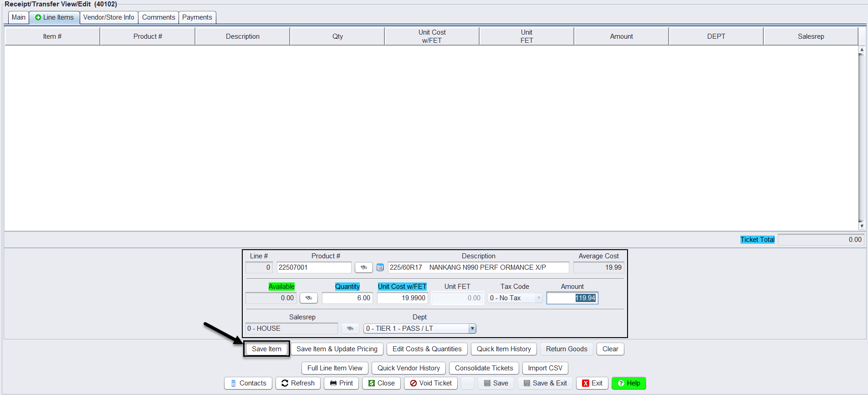
Task: Click the Save Item button
Action: [x=266, y=349]
